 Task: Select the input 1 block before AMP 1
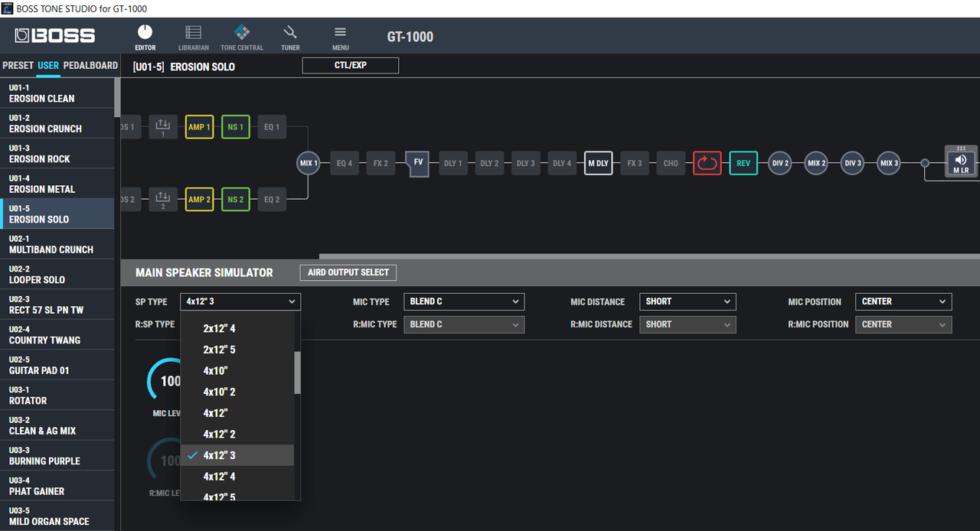tap(162, 127)
